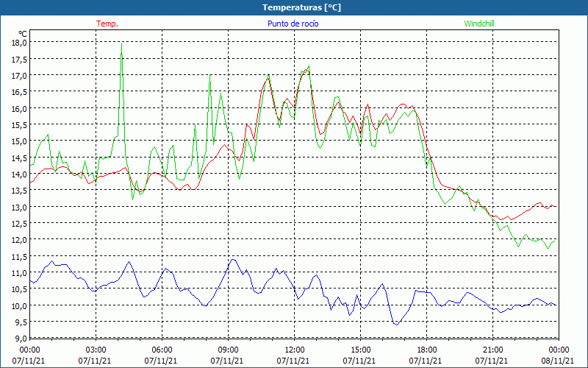The width and height of the screenshot is (588, 368).
Task: Click the 15:00 time label on the x-axis
Action: [x=360, y=350]
